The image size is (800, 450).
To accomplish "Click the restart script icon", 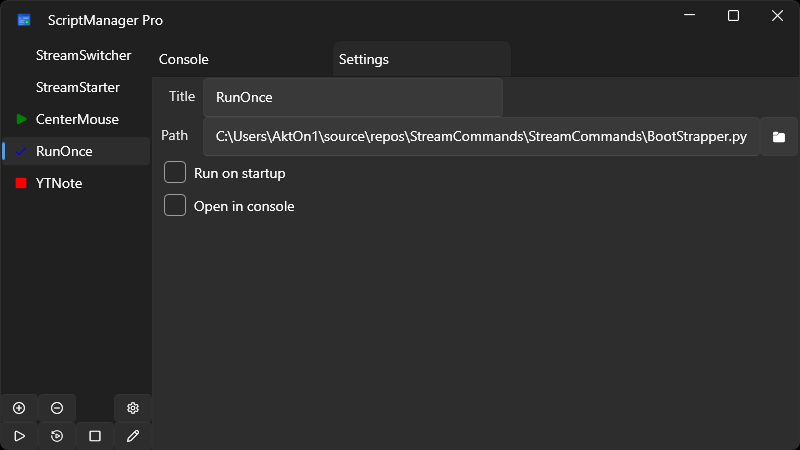I will [x=57, y=436].
